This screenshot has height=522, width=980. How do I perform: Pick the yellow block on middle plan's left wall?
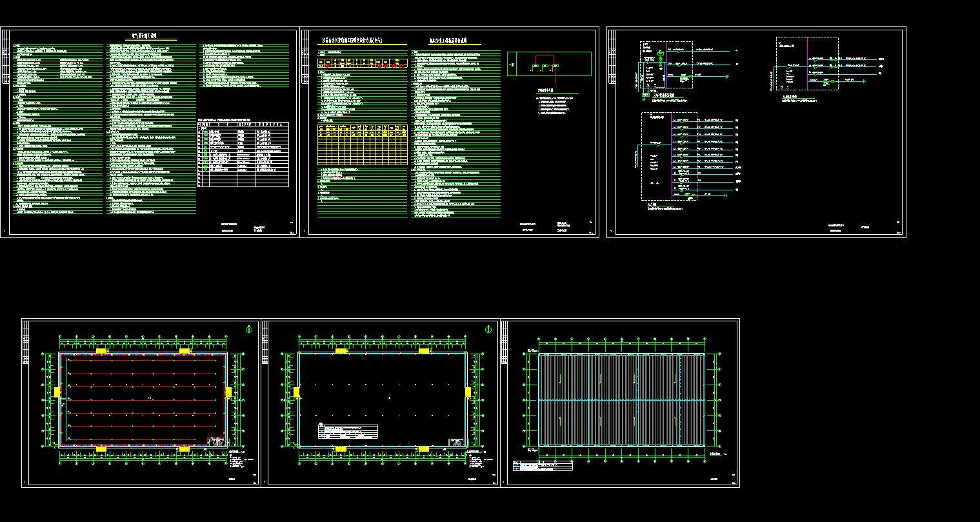(296, 392)
